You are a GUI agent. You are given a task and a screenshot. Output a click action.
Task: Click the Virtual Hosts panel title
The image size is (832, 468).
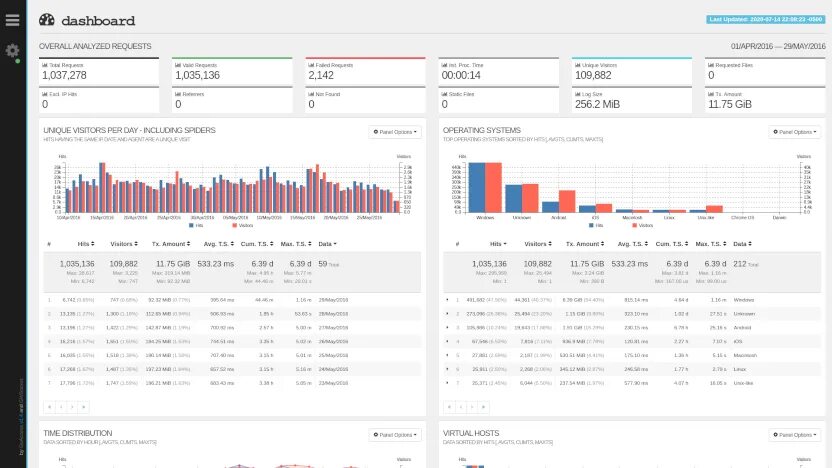(471, 433)
